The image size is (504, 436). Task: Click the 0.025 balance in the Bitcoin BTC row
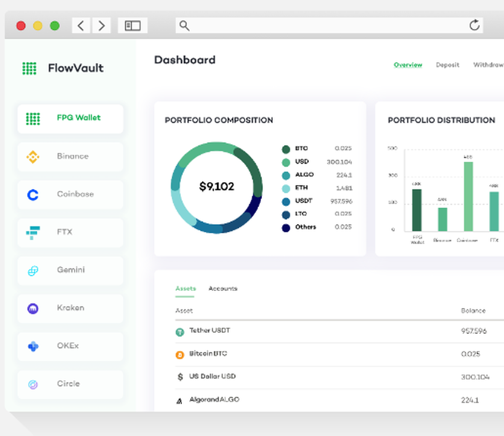(471, 354)
